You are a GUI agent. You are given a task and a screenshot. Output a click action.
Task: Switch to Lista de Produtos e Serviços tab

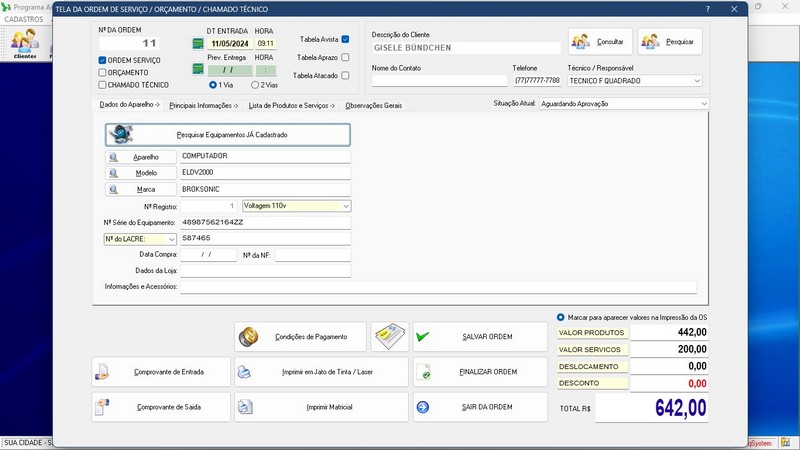[x=291, y=105]
